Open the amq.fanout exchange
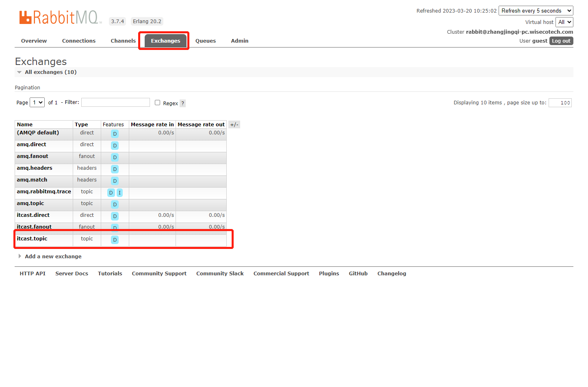The width and height of the screenshot is (588, 387). (x=33, y=156)
